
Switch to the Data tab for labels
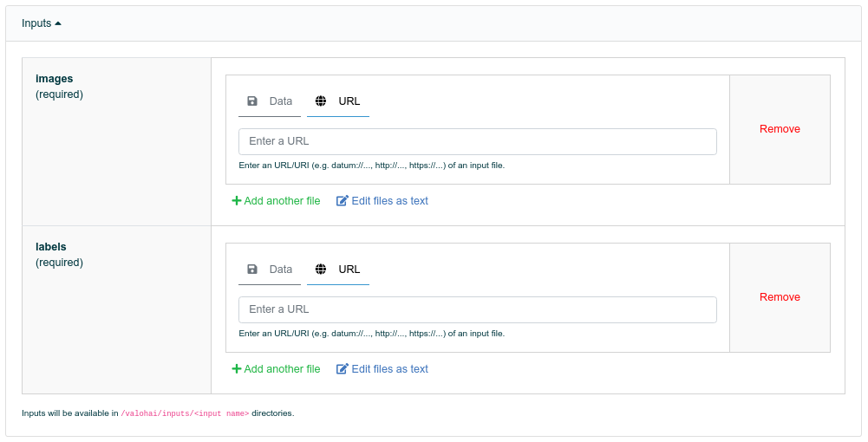[x=270, y=270]
